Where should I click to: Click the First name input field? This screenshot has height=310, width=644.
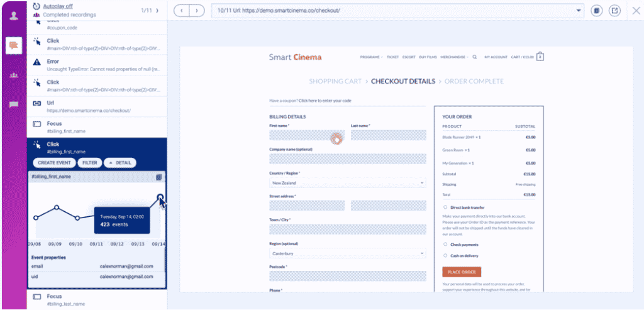click(307, 135)
